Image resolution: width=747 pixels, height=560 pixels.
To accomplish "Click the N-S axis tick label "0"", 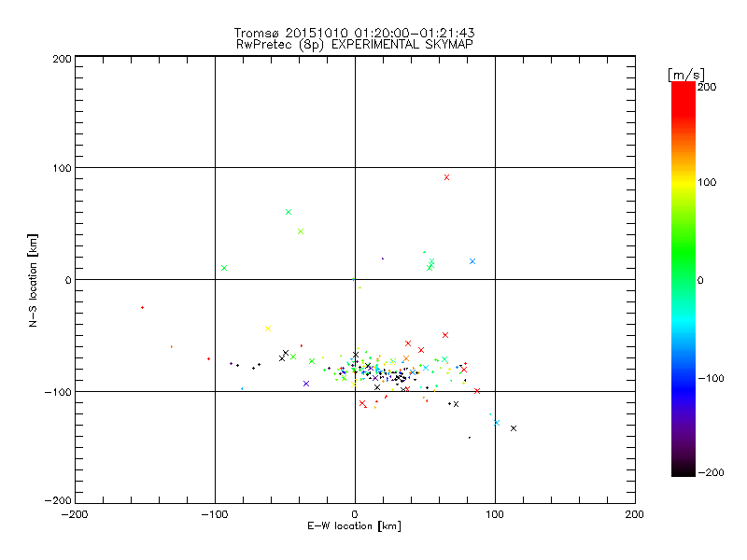I will 68,280.
